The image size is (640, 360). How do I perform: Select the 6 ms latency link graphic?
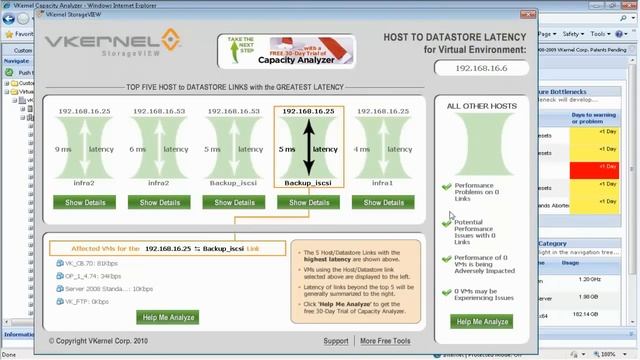point(159,148)
